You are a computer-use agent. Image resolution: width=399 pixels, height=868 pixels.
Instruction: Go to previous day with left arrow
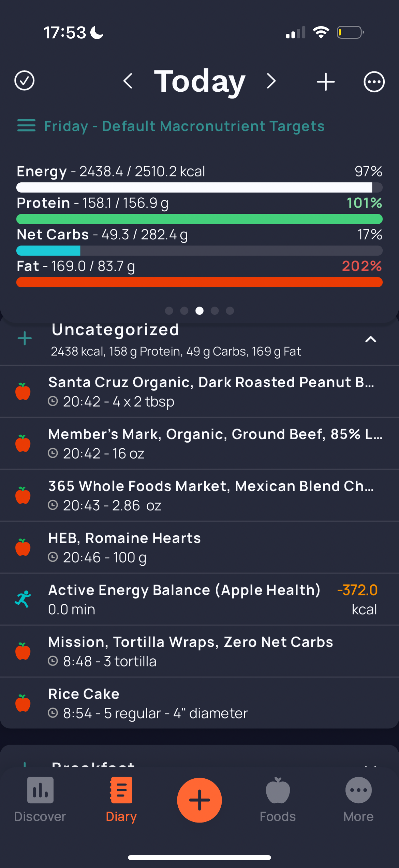tap(128, 81)
